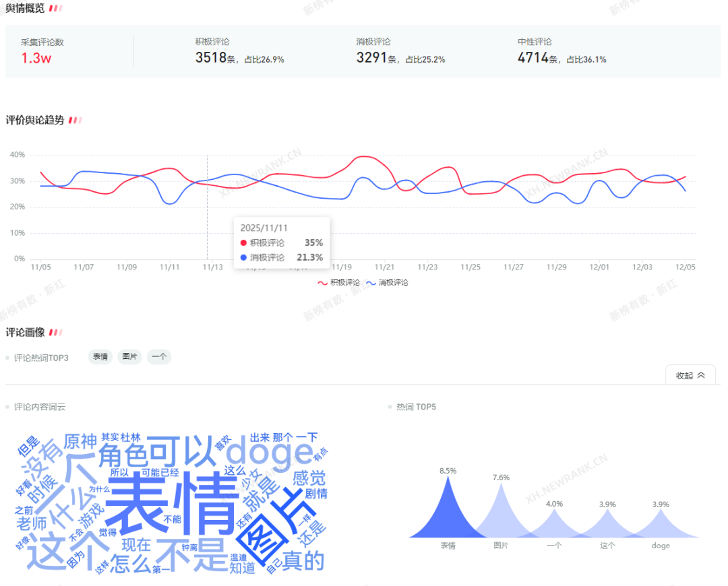
Task: Select 角色 in the word cloud
Action: [123, 457]
